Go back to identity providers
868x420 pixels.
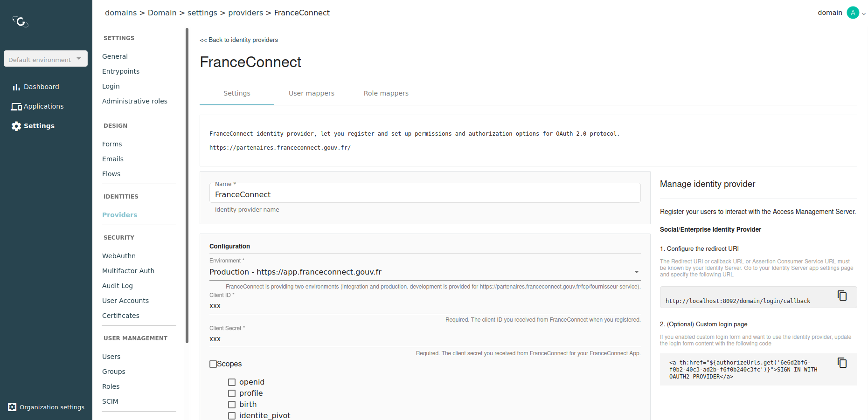click(x=239, y=40)
